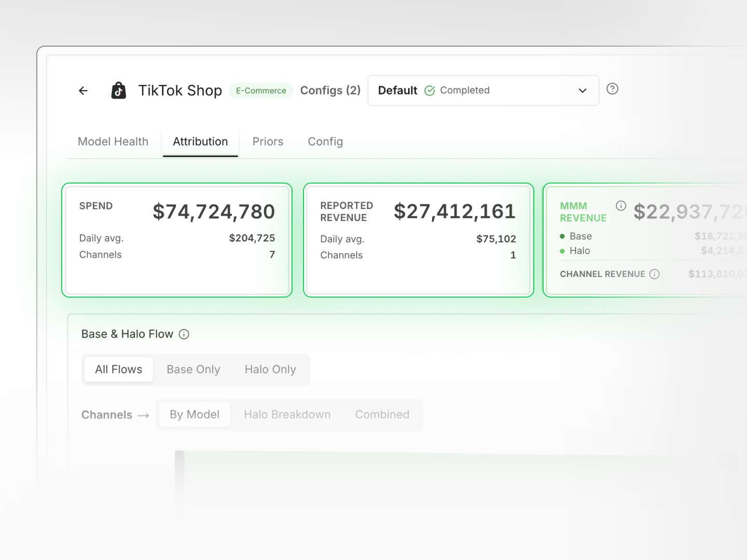Image resolution: width=747 pixels, height=560 pixels.
Task: Click the Halo row label in MMM Revenue
Action: click(580, 251)
